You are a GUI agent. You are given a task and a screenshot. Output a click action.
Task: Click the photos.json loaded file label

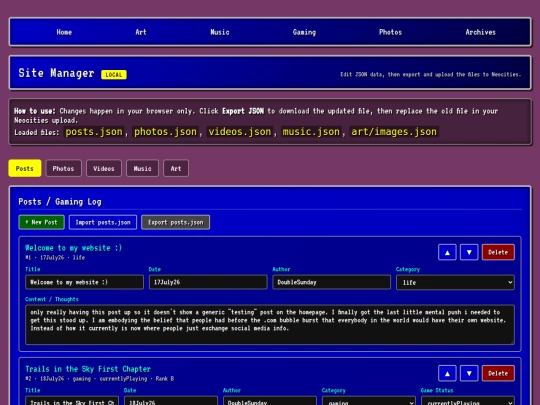click(x=165, y=132)
